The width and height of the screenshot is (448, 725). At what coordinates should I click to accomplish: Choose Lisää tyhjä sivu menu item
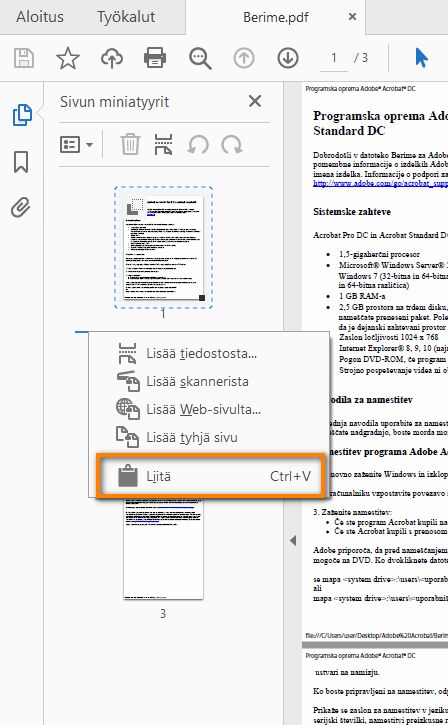209,437
